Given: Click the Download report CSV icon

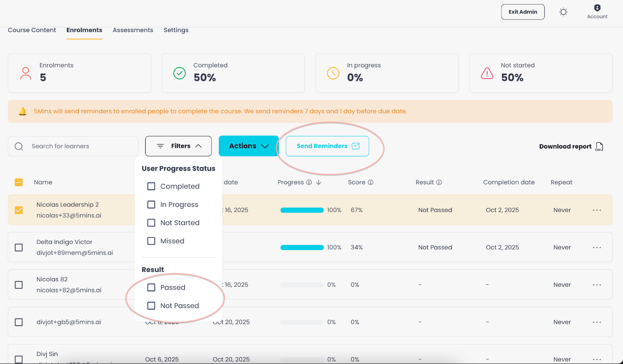Looking at the screenshot, I should [599, 147].
